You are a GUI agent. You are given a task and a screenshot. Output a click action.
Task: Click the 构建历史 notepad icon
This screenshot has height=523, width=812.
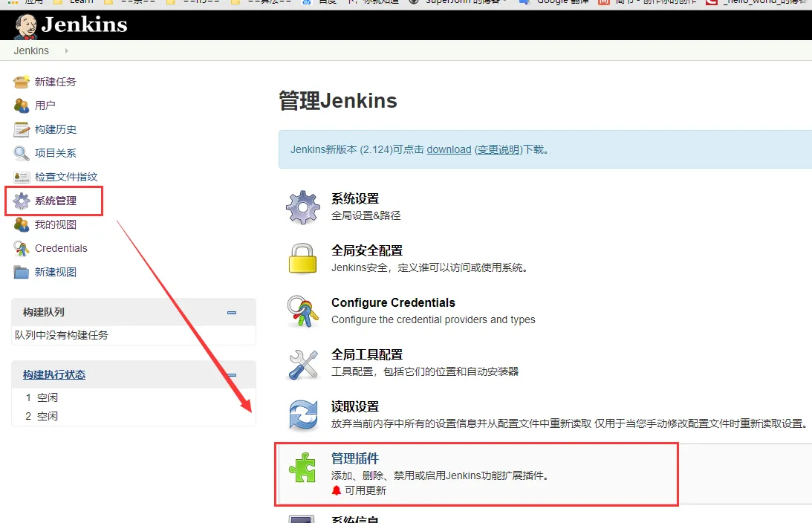22,129
